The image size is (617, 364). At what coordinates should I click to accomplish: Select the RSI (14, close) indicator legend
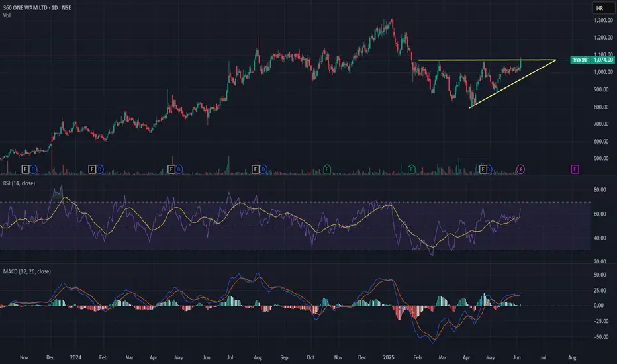click(x=19, y=183)
